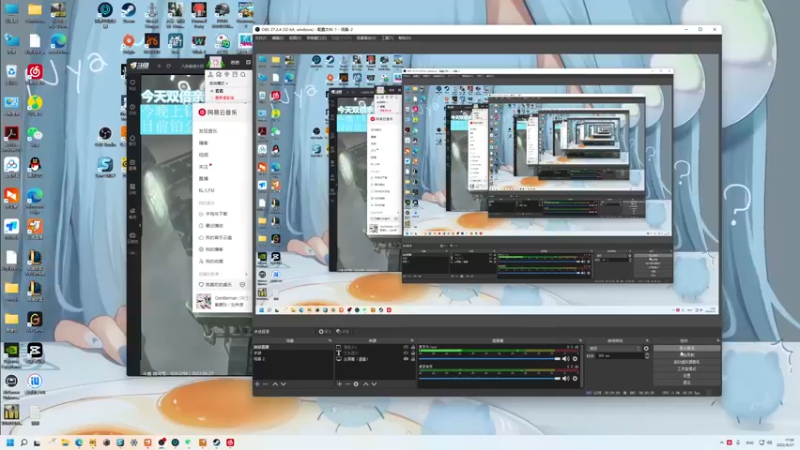Screen dimensions: 800x450
Task: Open source properties gear in Sources toolbar
Action: [x=356, y=384]
